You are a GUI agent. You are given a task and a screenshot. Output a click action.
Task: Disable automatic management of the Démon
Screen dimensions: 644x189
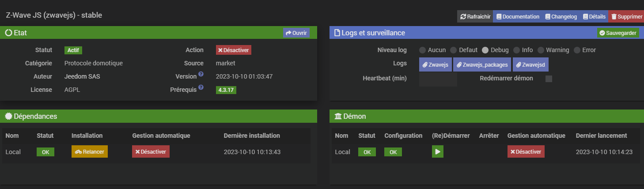[526, 152]
